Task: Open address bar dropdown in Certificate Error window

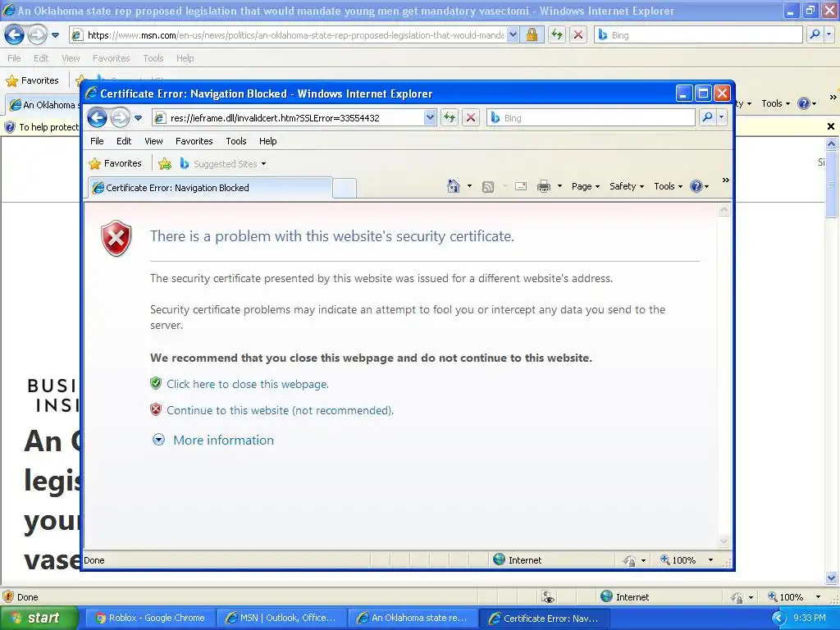Action: (x=430, y=117)
